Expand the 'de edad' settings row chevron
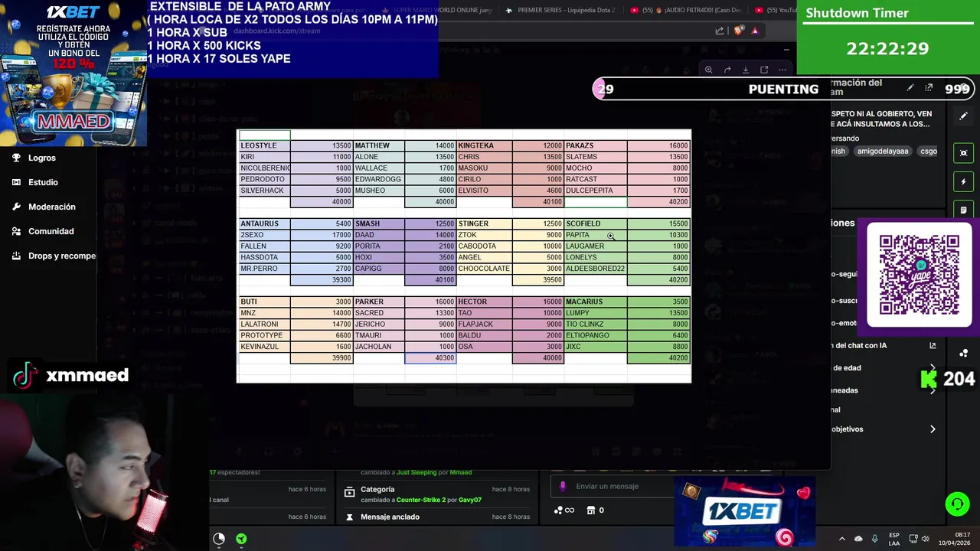The width and height of the screenshot is (980, 551). 933,368
